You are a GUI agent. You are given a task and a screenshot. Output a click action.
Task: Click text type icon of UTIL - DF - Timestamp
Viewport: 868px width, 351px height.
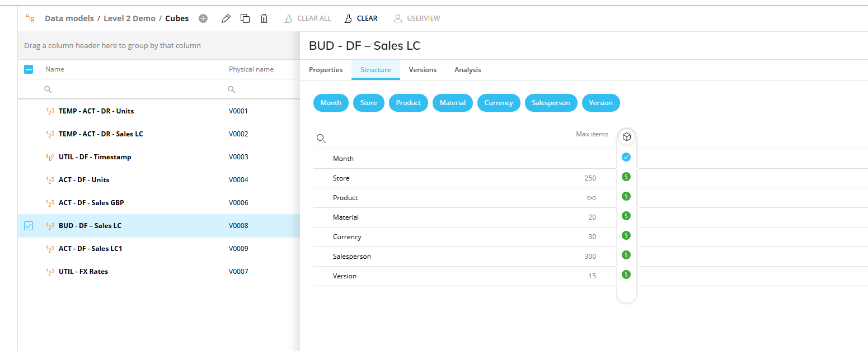pos(50,157)
